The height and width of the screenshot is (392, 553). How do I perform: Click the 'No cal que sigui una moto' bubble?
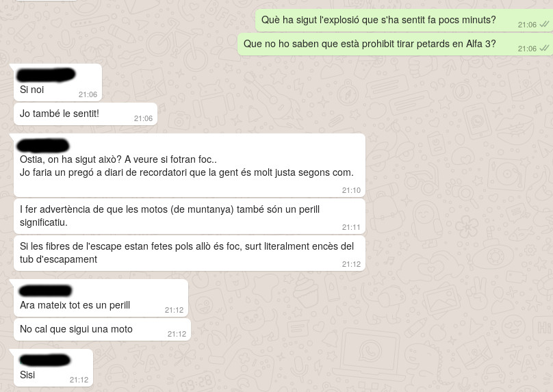point(102,329)
